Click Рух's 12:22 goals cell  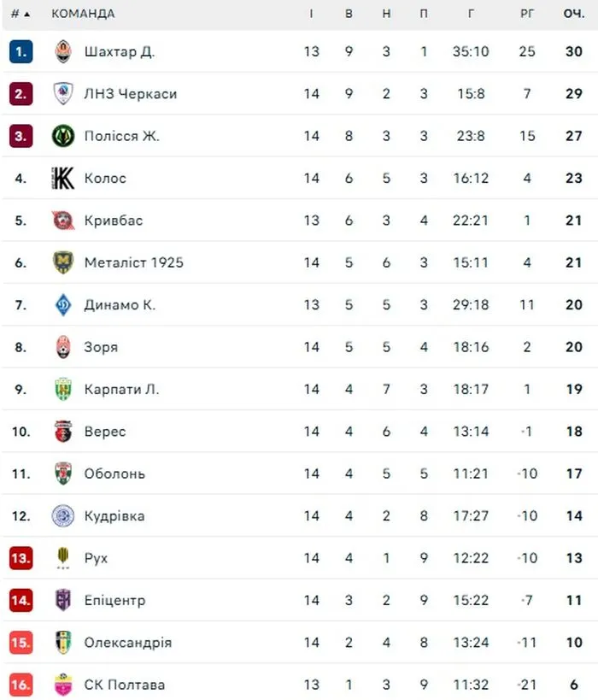pos(471,558)
